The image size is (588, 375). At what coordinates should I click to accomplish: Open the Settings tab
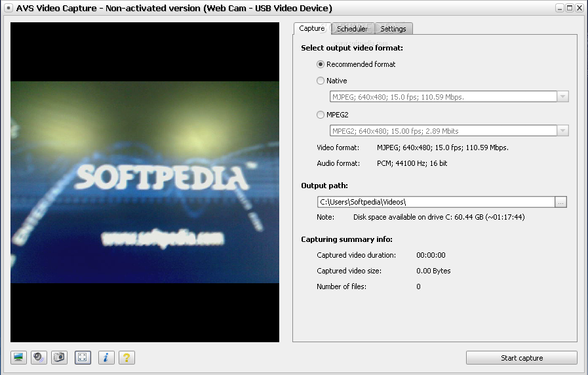pos(393,29)
